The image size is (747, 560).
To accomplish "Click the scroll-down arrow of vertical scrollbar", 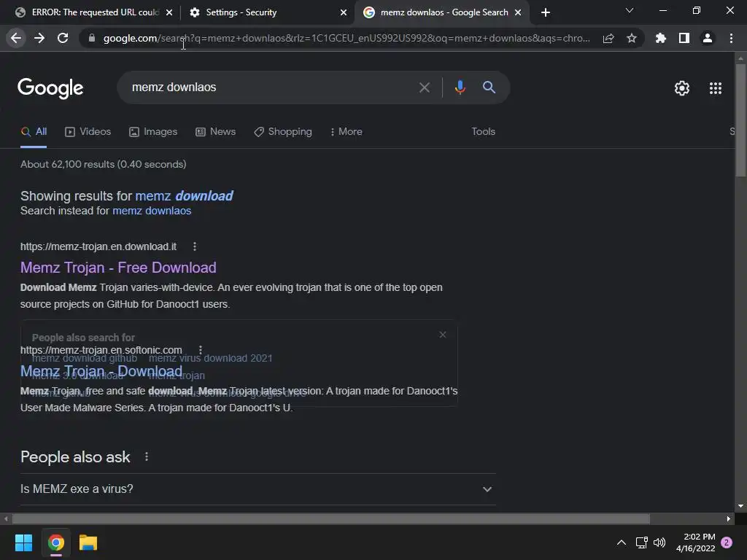I will click(x=740, y=506).
